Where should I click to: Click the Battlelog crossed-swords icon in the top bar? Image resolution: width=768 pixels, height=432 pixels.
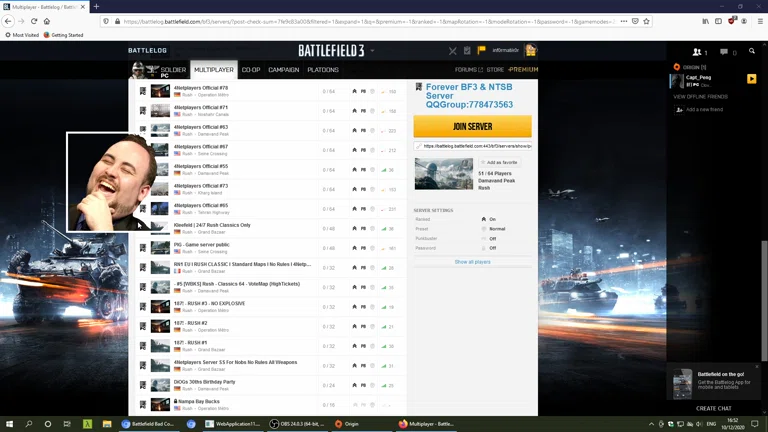pos(453,50)
